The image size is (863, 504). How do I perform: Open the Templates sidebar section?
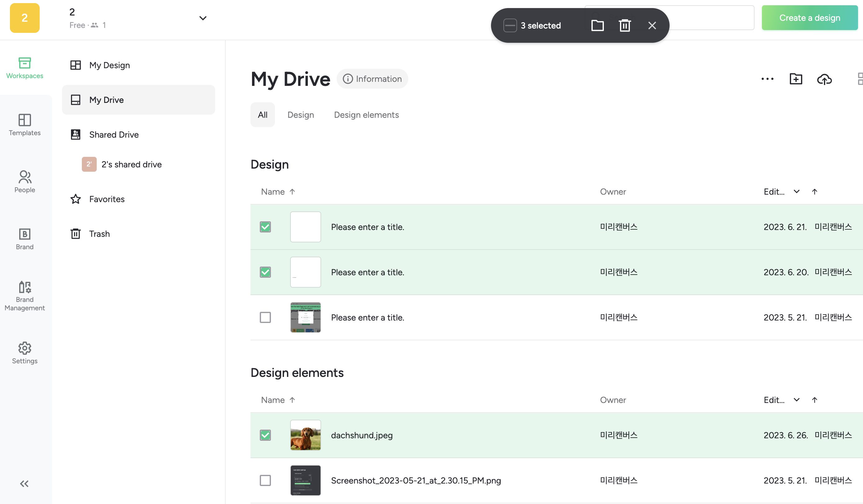coord(25,125)
